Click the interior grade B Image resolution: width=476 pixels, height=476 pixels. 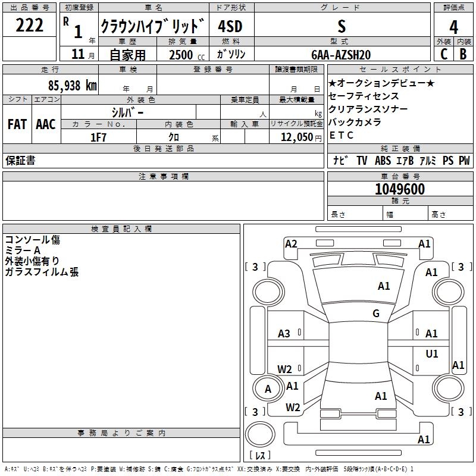click(x=463, y=54)
